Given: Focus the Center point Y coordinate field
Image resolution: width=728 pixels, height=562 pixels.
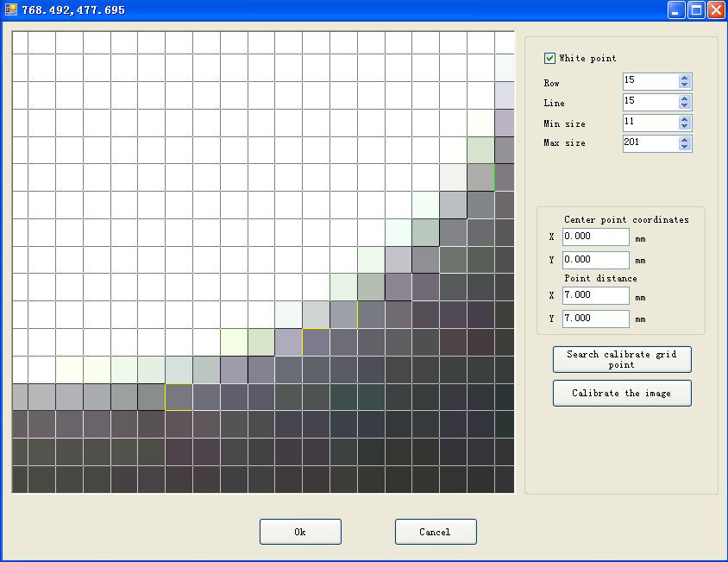Looking at the screenshot, I should click(596, 260).
